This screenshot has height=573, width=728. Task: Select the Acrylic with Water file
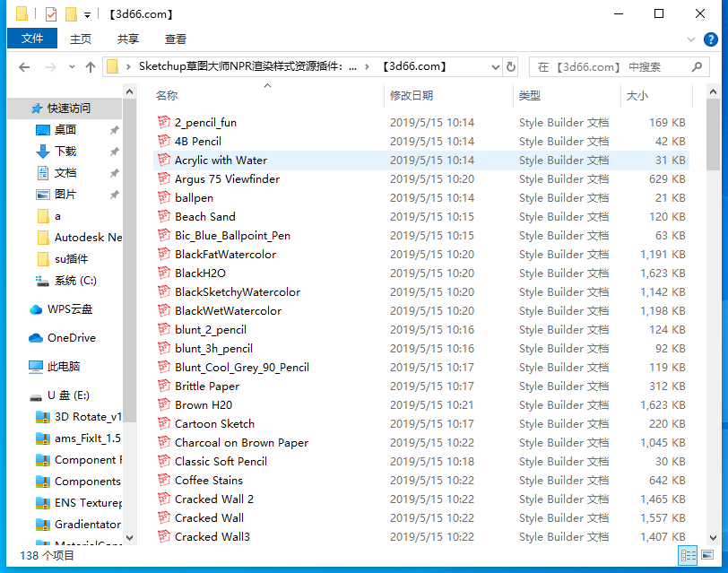(420, 161)
